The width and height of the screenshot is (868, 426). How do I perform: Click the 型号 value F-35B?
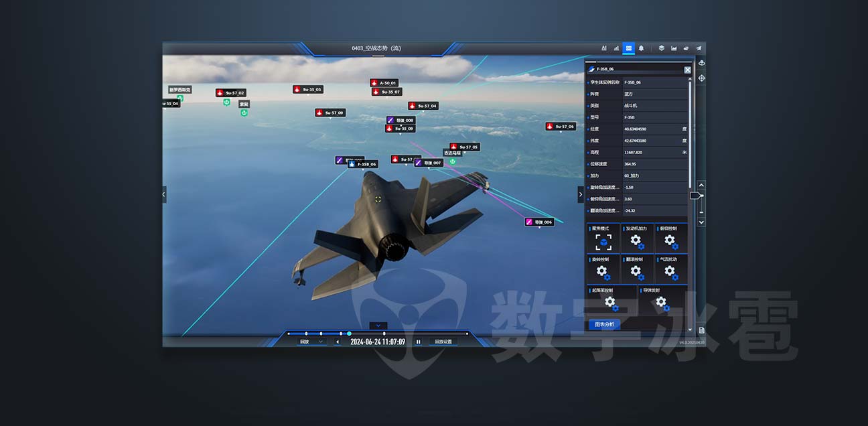pyautogui.click(x=630, y=117)
